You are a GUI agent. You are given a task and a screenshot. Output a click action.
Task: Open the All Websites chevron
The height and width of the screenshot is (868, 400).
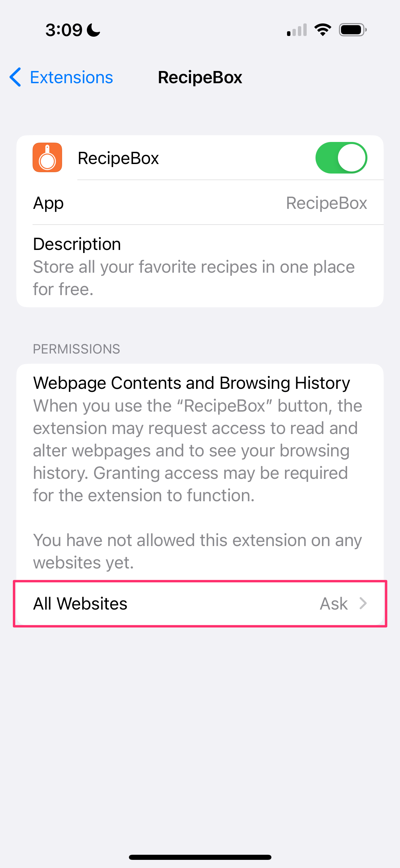(x=363, y=603)
